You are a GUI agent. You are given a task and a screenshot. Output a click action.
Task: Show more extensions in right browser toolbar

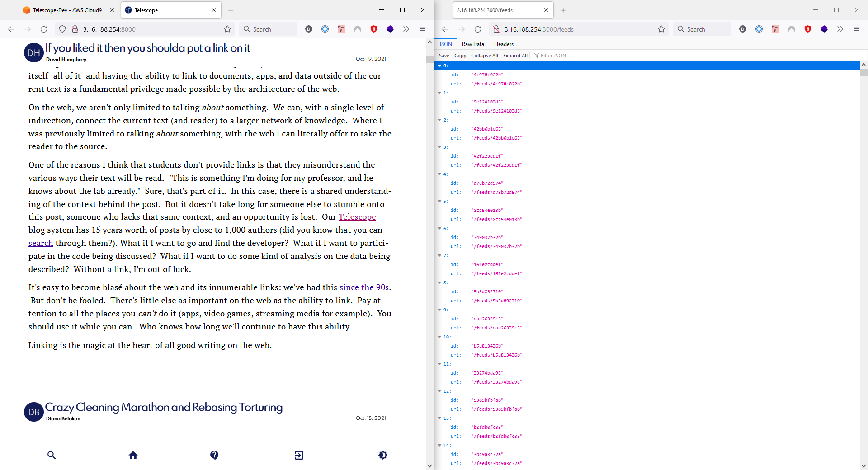(840, 29)
